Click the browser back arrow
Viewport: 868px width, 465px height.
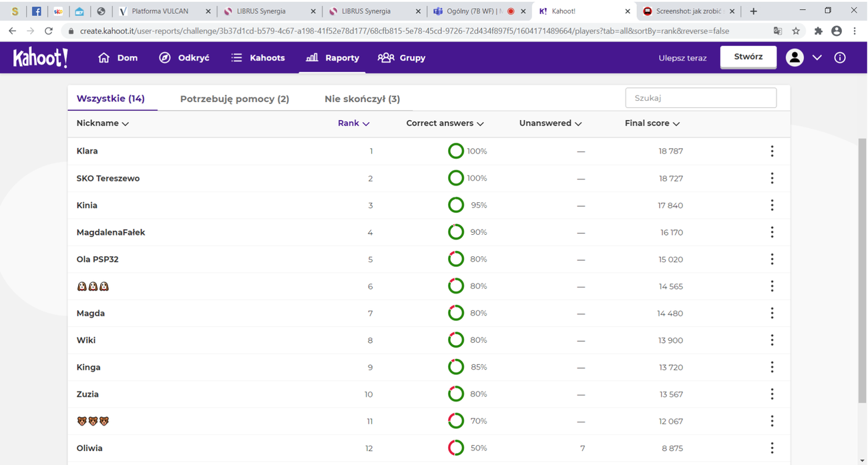coord(12,31)
